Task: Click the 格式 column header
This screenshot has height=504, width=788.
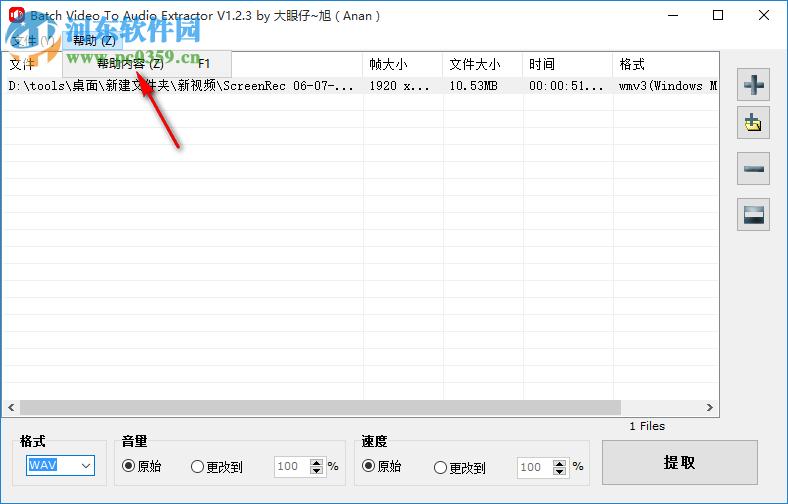Action: tap(665, 64)
